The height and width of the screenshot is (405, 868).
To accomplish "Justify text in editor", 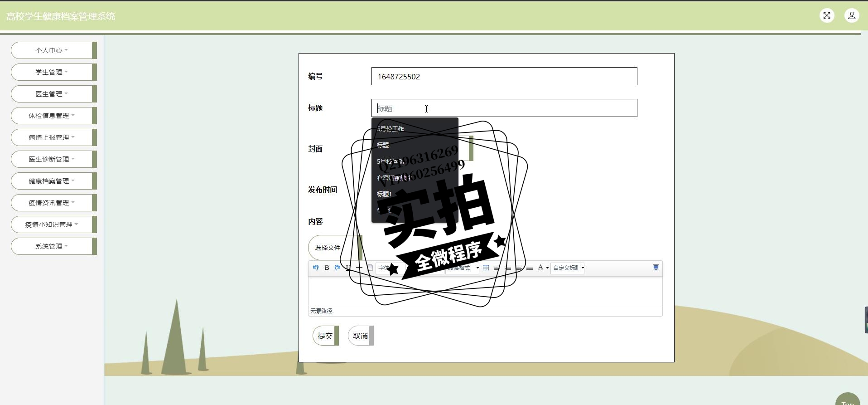I will [x=529, y=268].
